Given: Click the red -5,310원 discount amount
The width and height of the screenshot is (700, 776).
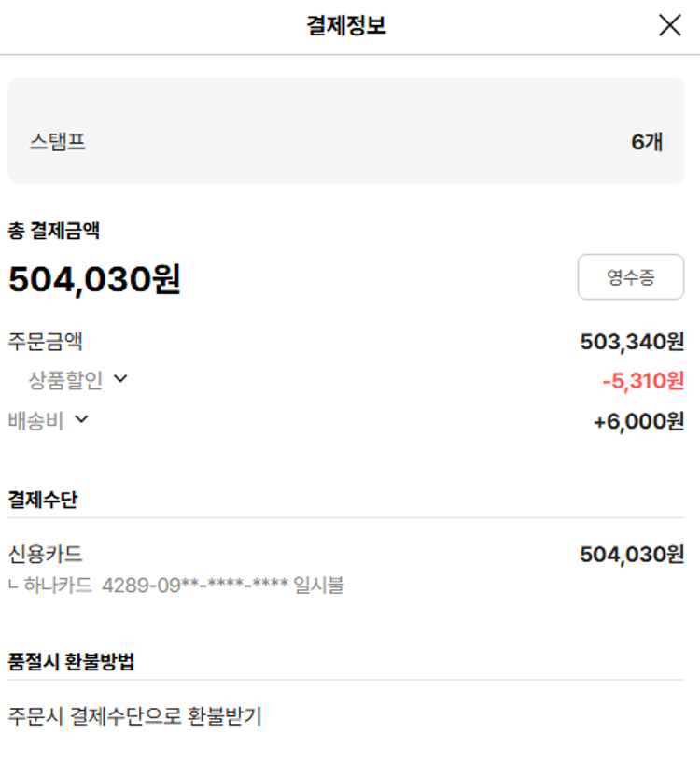Looking at the screenshot, I should (643, 381).
